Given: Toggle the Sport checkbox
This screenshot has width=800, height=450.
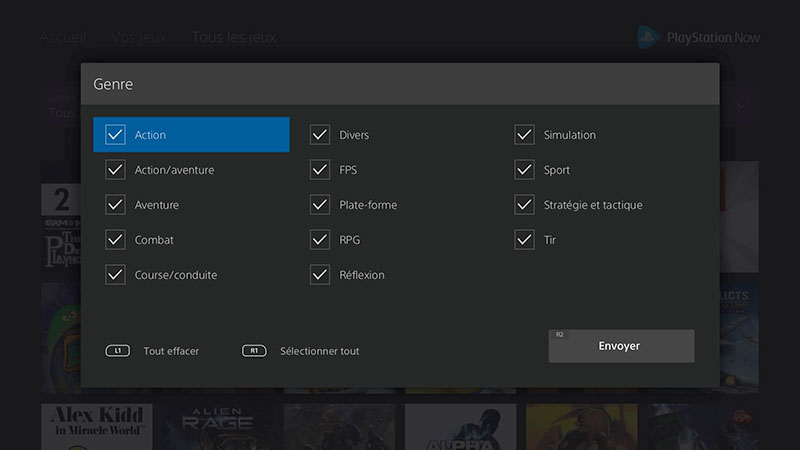Looking at the screenshot, I should 525,170.
